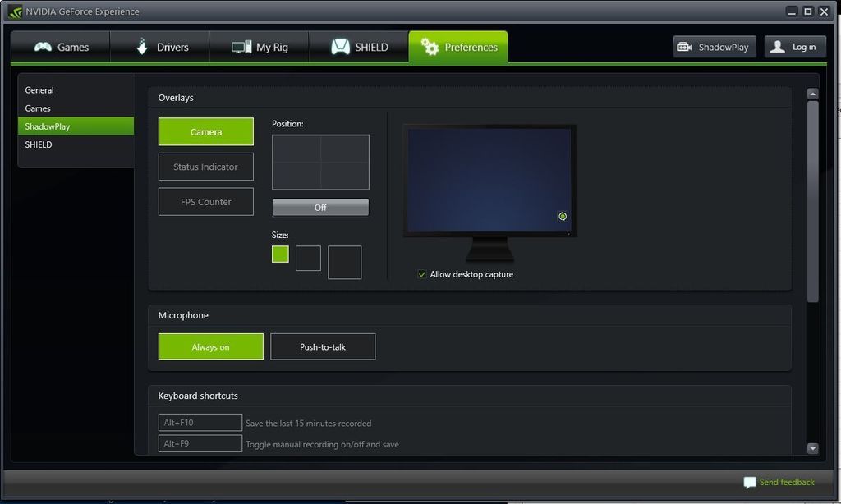
Task: Click the Microphone section heading
Action: 183,315
